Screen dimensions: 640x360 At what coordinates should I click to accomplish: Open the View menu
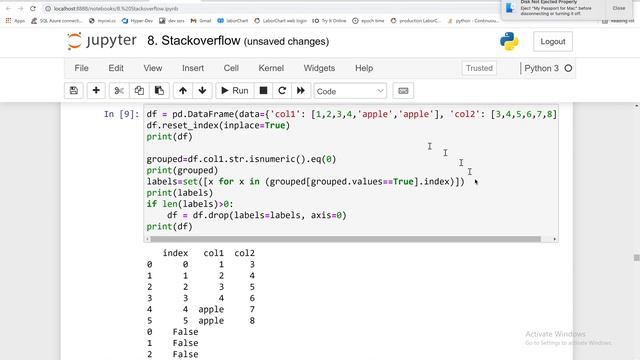153,68
